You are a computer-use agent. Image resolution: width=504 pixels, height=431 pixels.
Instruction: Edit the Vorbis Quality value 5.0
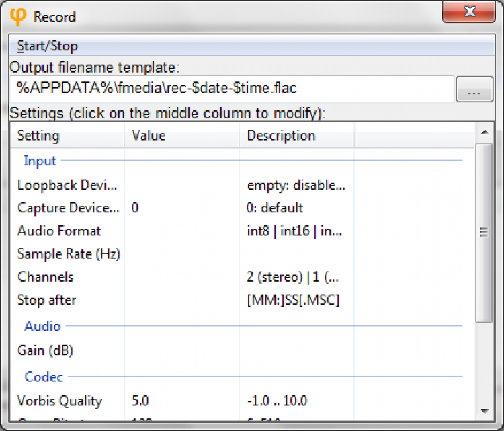click(181, 401)
